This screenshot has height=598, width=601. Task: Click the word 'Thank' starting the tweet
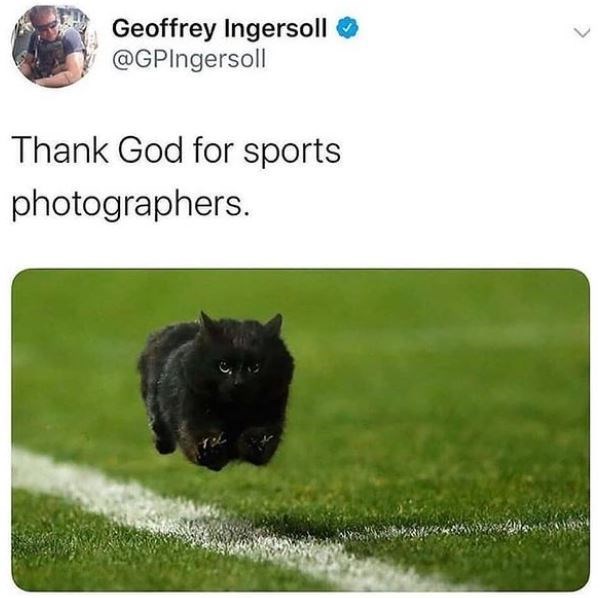[60, 151]
